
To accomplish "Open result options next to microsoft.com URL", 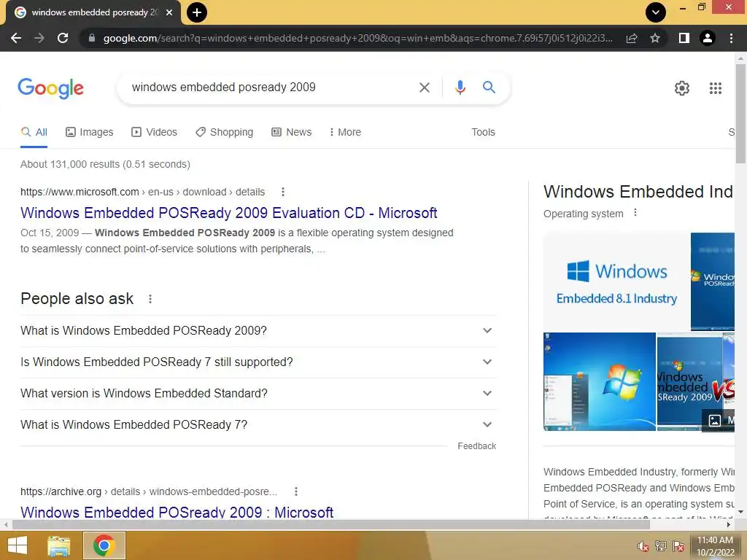I will pos(283,192).
